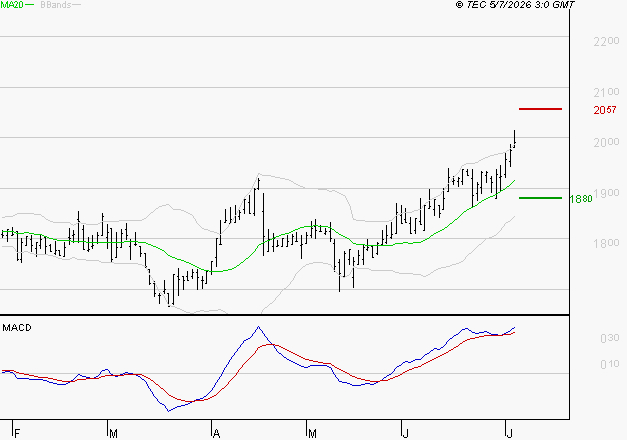Click the 1800 price axis label
The image size is (627, 440).
point(606,243)
